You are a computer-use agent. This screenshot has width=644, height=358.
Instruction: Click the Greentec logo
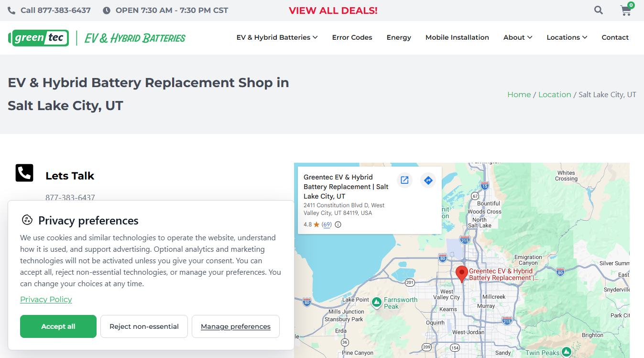pos(39,38)
